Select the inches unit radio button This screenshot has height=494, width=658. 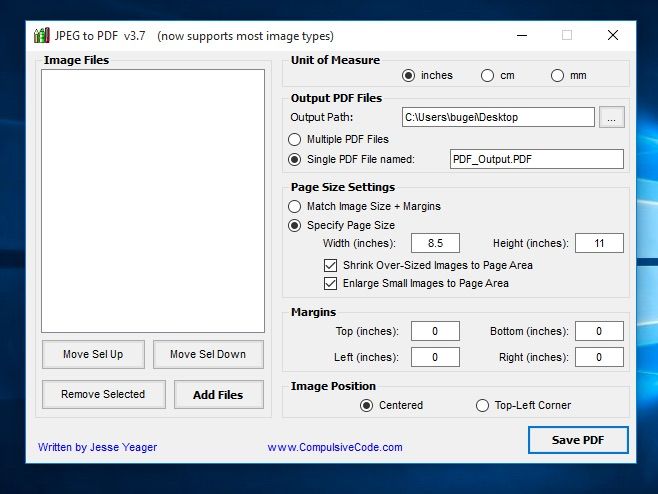point(408,75)
